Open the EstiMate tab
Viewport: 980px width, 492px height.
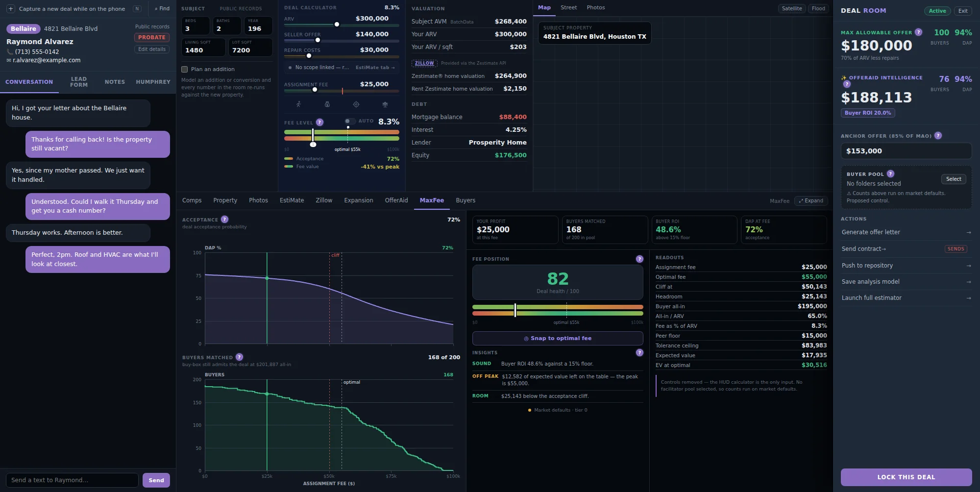pos(292,200)
